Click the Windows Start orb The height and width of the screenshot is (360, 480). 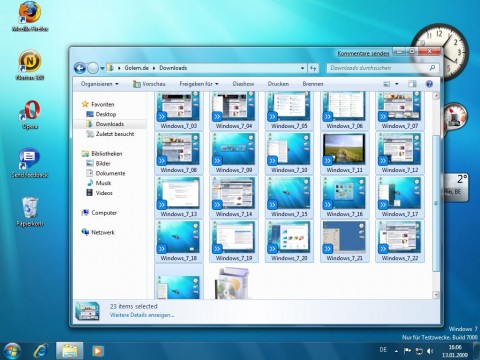(x=12, y=351)
